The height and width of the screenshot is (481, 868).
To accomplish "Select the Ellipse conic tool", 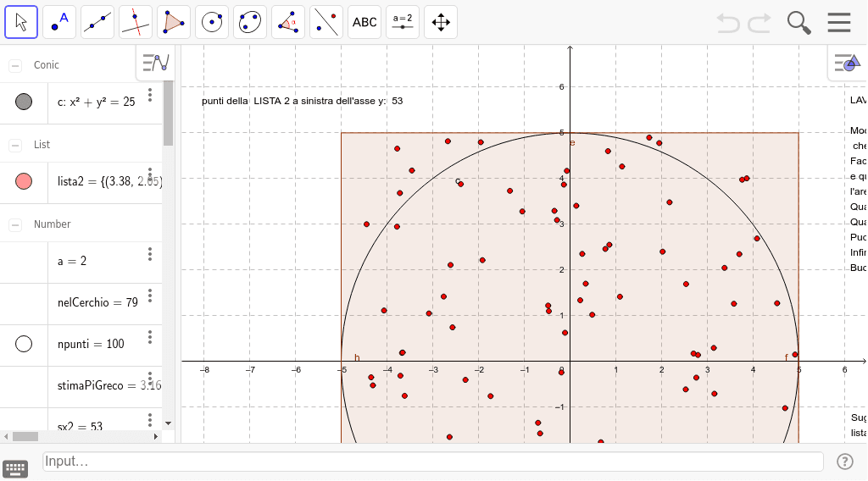I will pos(250,22).
